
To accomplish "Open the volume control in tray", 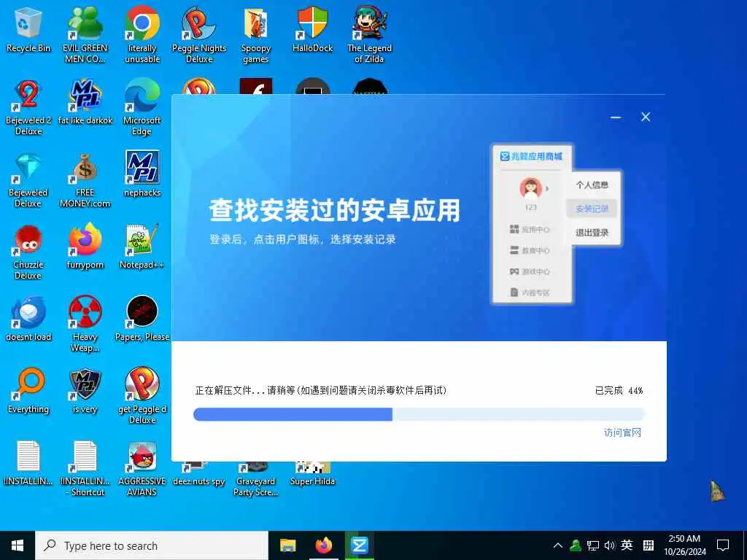I will click(610, 545).
